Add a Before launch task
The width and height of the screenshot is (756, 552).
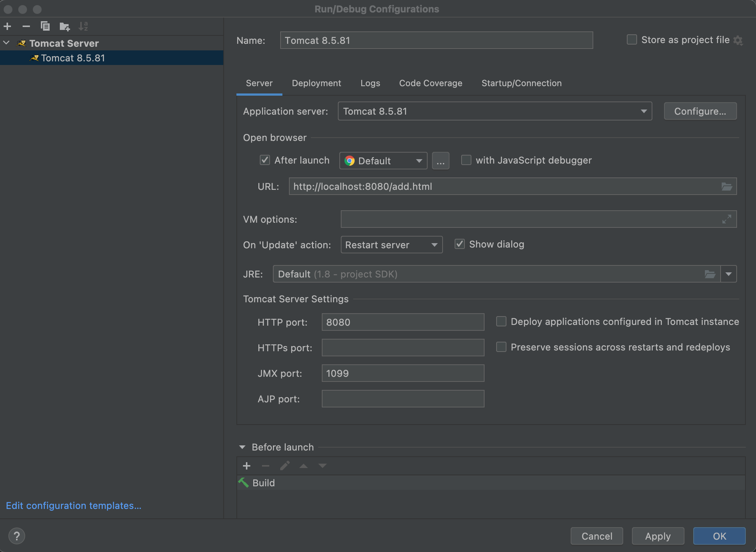point(247,466)
